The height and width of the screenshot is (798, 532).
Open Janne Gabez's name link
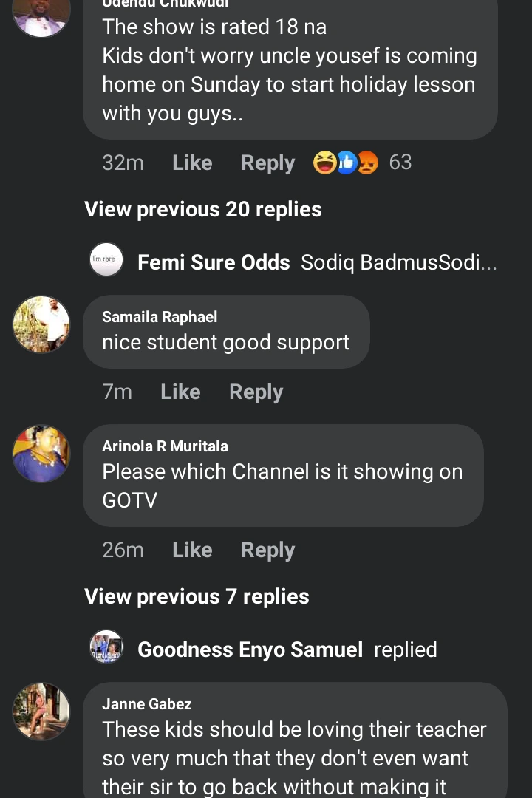pyautogui.click(x=147, y=704)
